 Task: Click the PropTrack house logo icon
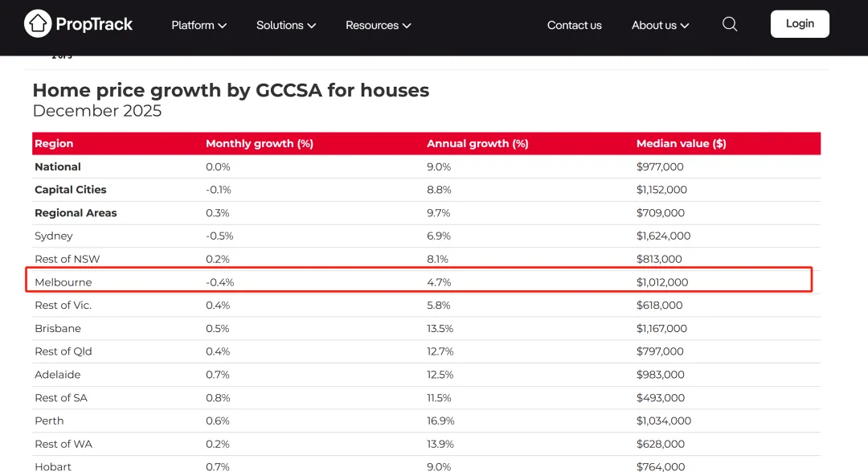(38, 24)
